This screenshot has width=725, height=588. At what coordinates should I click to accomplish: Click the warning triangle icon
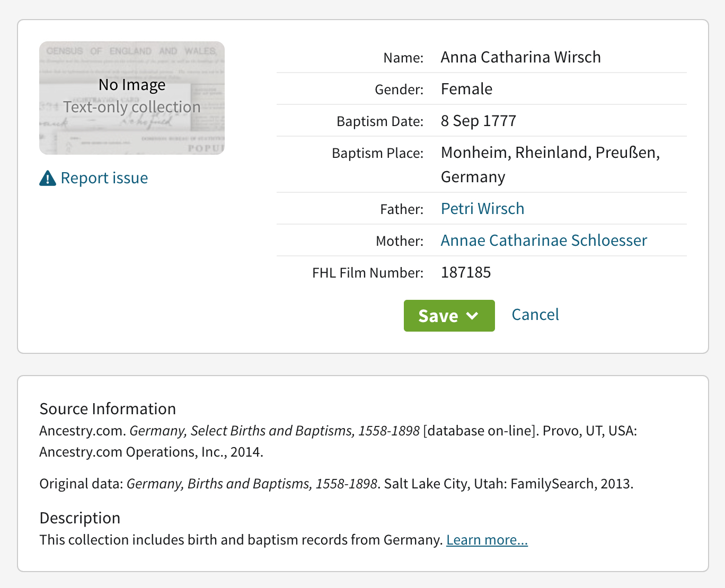click(48, 179)
